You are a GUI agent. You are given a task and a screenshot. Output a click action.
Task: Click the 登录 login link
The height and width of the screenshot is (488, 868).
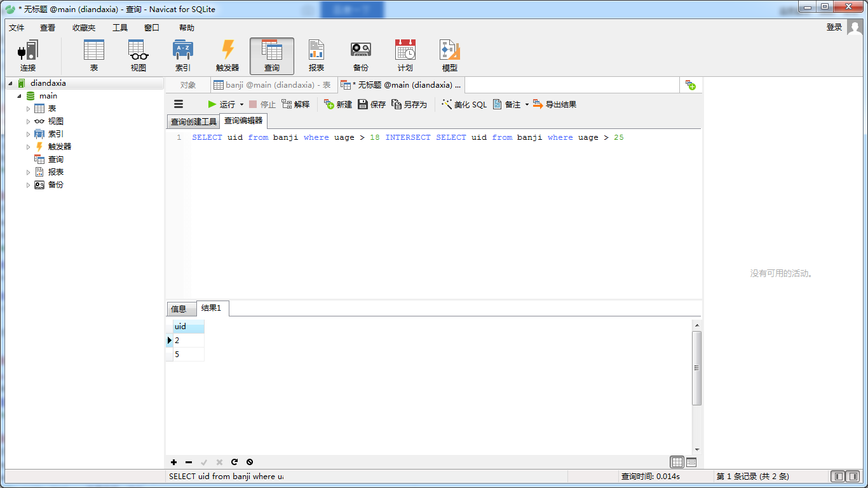pos(834,27)
